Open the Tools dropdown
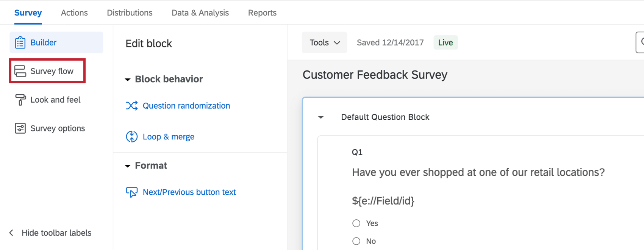The width and height of the screenshot is (644, 250). [x=324, y=42]
